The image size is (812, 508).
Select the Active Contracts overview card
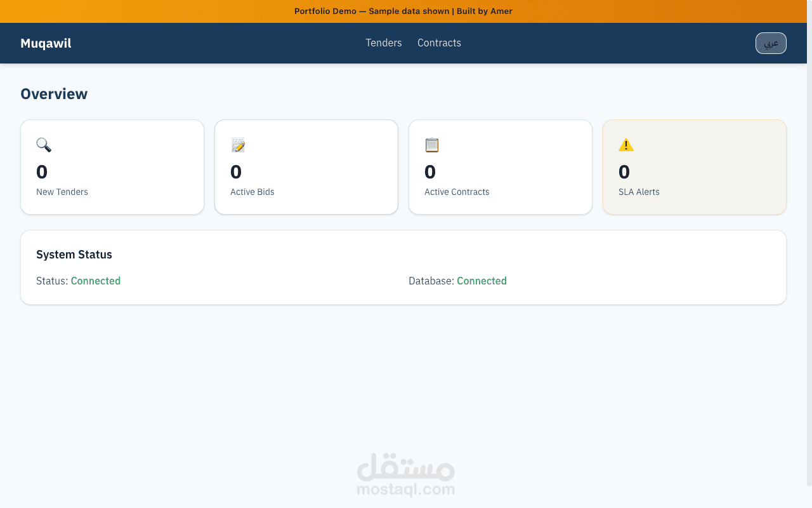click(500, 166)
